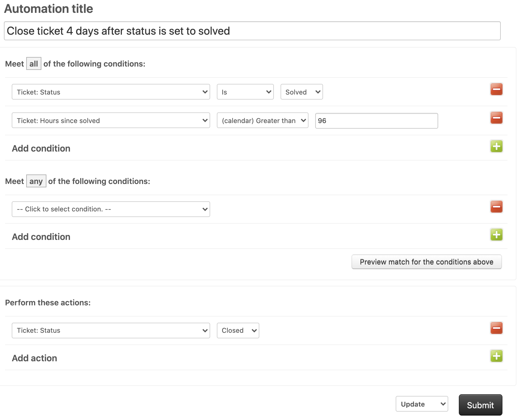Open the 'Is' operator dropdown
The width and height of the screenshot is (522, 420).
pyautogui.click(x=245, y=92)
